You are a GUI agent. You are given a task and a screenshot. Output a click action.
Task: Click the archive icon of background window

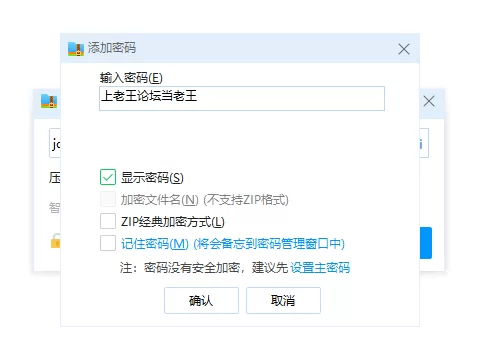49,101
